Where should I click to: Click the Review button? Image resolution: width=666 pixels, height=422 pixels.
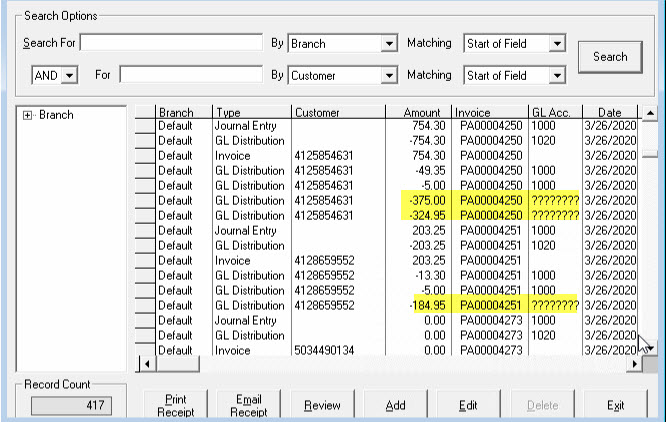pos(322,405)
